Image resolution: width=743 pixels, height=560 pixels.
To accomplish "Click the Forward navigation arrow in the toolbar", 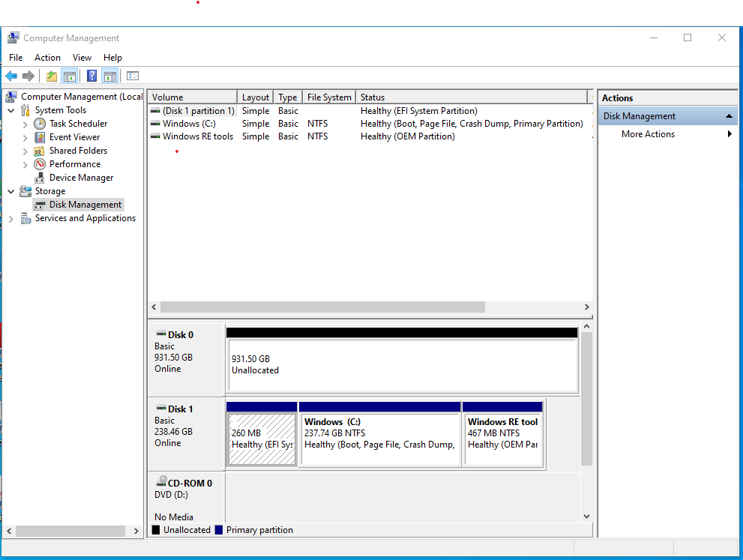I will (28, 76).
